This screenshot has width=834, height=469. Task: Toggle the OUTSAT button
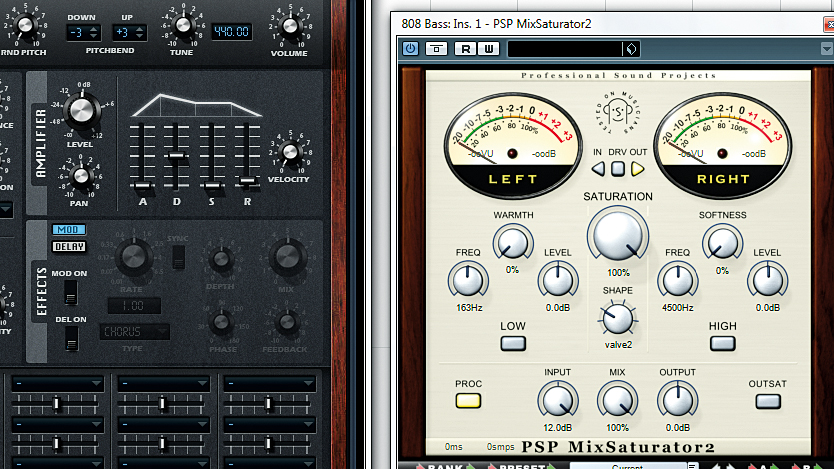coord(768,401)
